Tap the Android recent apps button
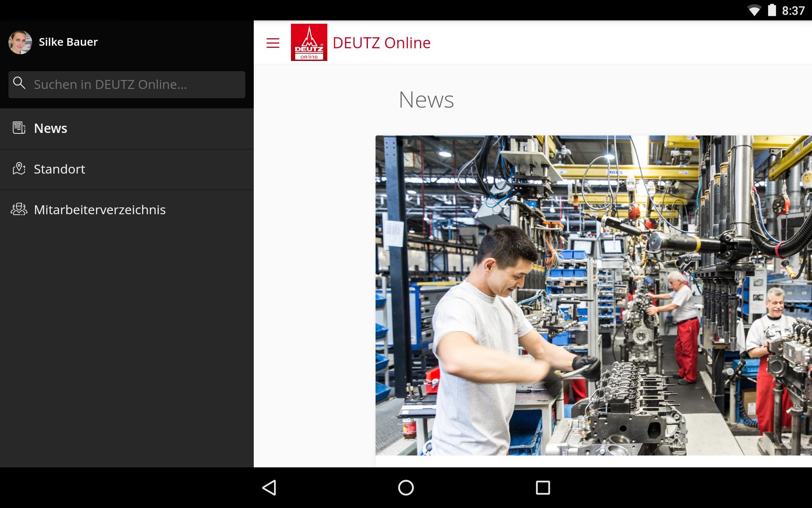The image size is (812, 508). tap(543, 488)
